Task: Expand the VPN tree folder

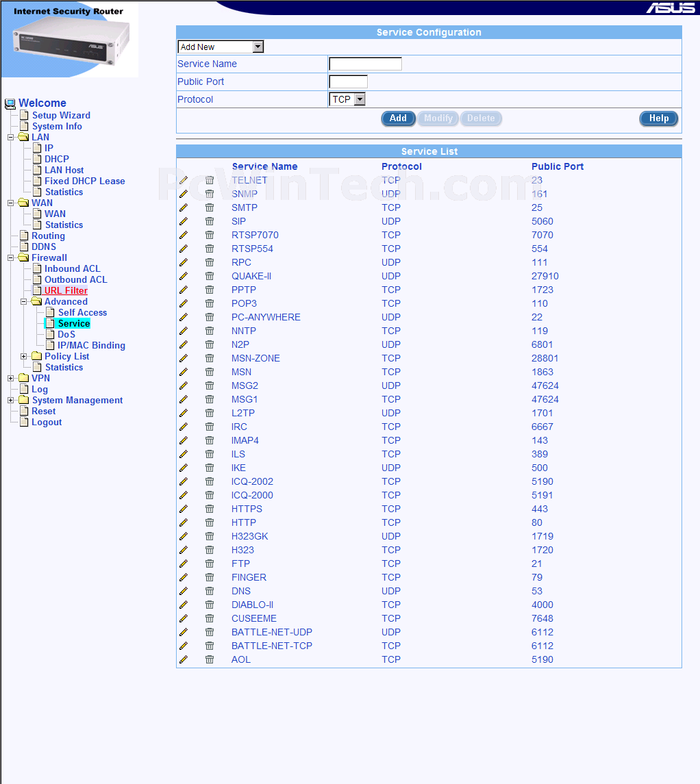Action: pos(10,379)
